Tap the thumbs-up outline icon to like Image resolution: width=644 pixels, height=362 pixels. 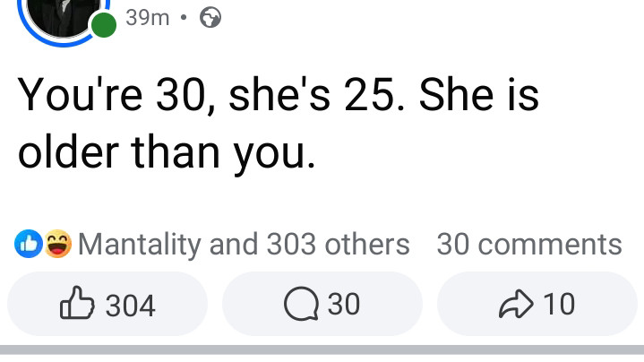pos(75,305)
